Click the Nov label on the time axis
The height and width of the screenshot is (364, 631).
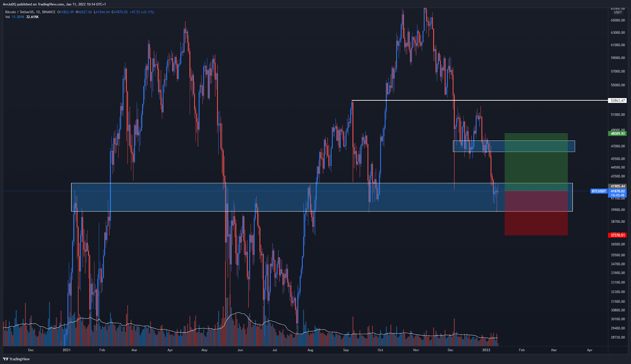[x=416, y=350]
